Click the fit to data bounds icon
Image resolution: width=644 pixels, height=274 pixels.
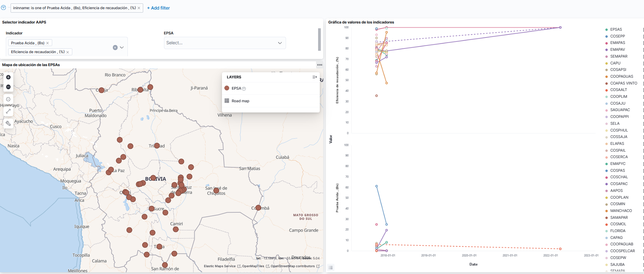click(x=8, y=99)
